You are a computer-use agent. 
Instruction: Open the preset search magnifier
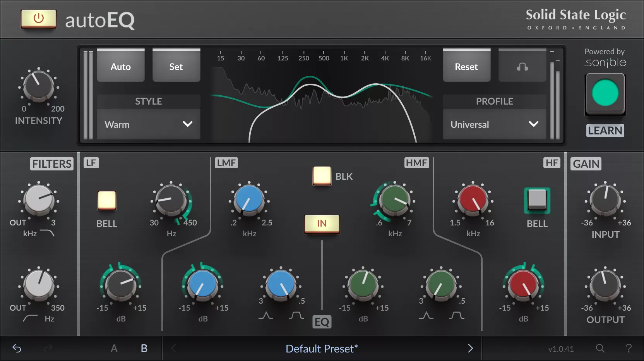pyautogui.click(x=599, y=348)
